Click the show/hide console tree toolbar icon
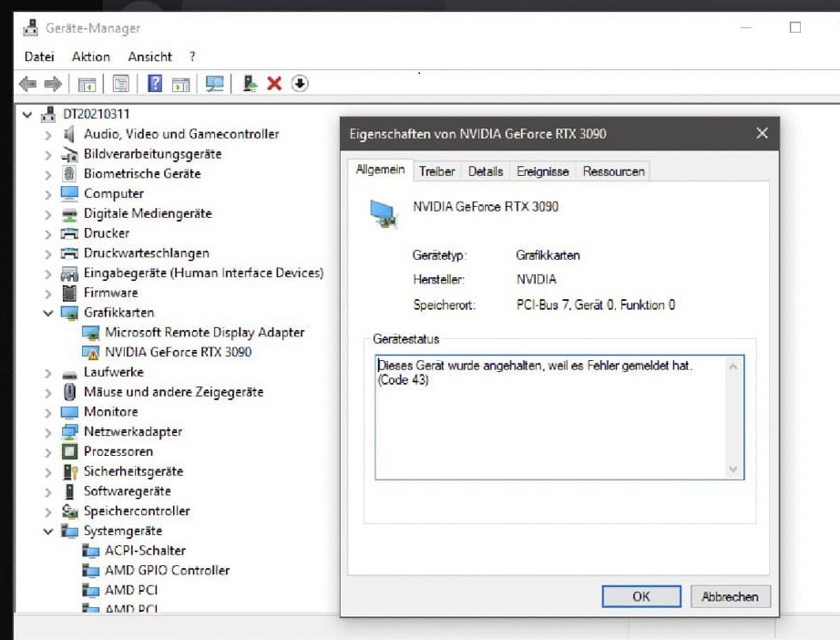The width and height of the screenshot is (840, 640). tap(87, 84)
